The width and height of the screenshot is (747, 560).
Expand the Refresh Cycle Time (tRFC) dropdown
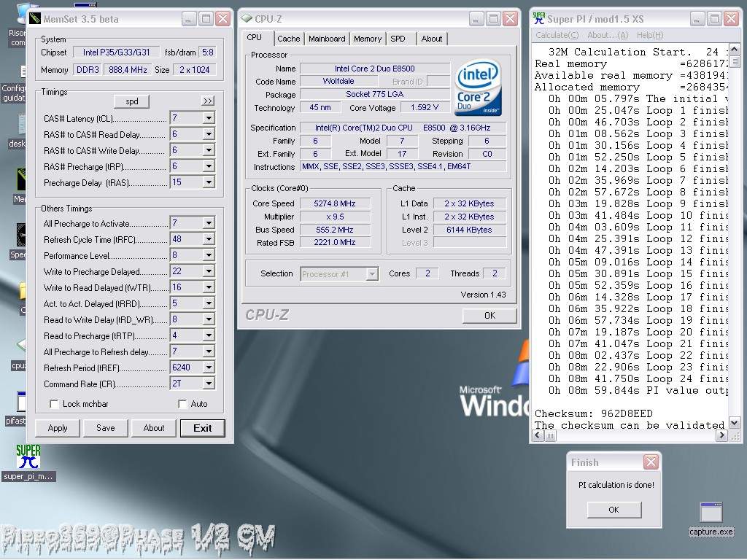(x=209, y=239)
